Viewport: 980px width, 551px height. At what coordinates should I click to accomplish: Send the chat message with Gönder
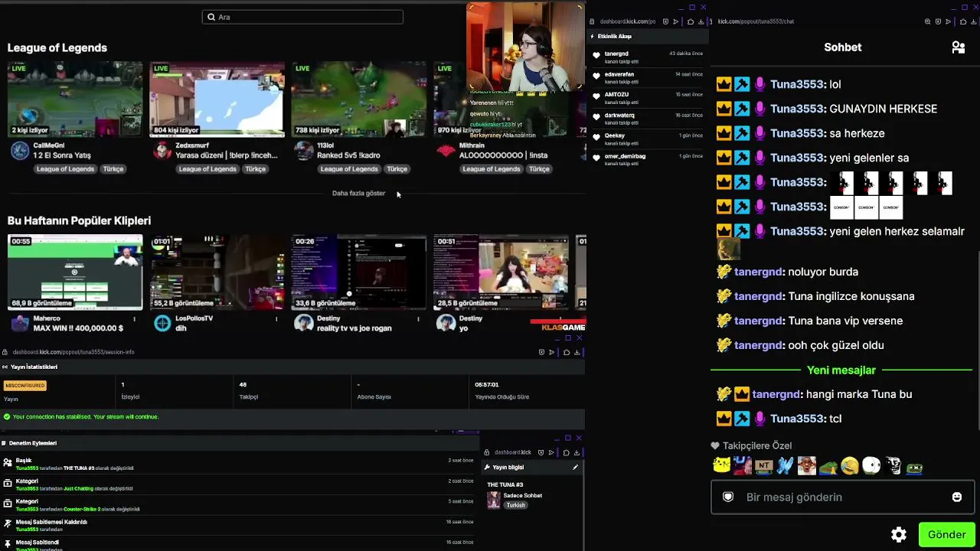coord(946,534)
